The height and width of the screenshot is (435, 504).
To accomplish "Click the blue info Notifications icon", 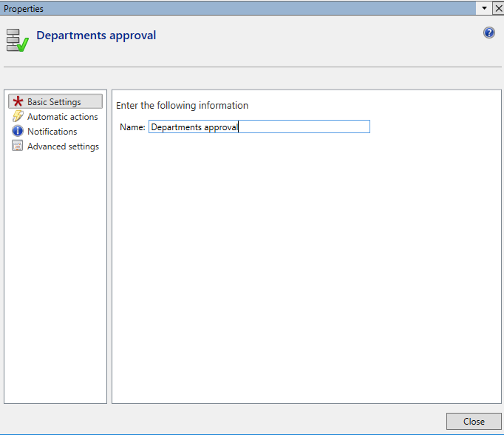I will click(x=18, y=132).
